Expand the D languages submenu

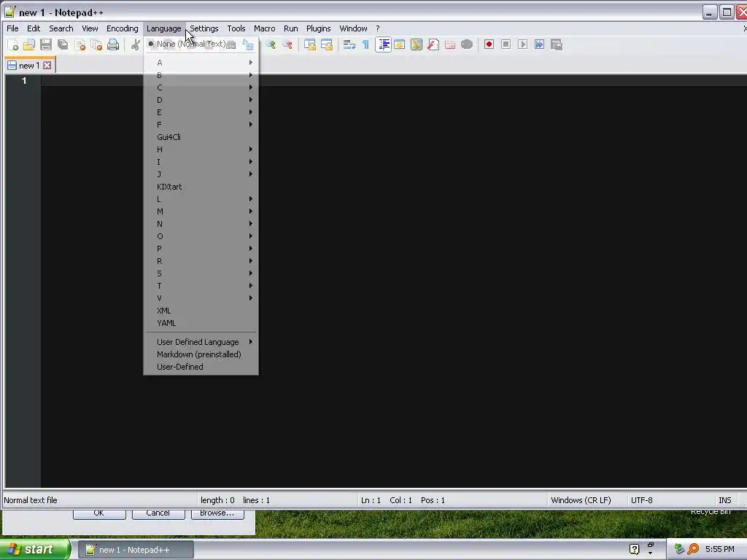tap(201, 100)
